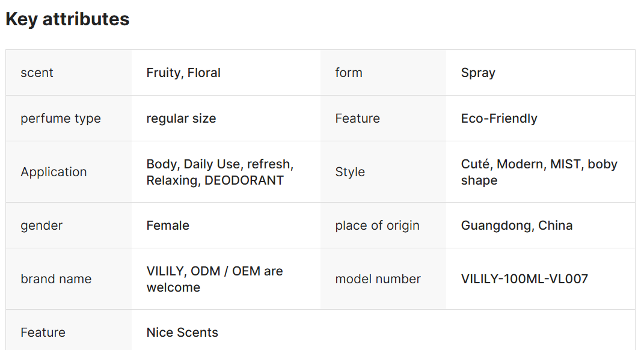Select the form attribute label
The width and height of the screenshot is (644, 350).
click(349, 73)
